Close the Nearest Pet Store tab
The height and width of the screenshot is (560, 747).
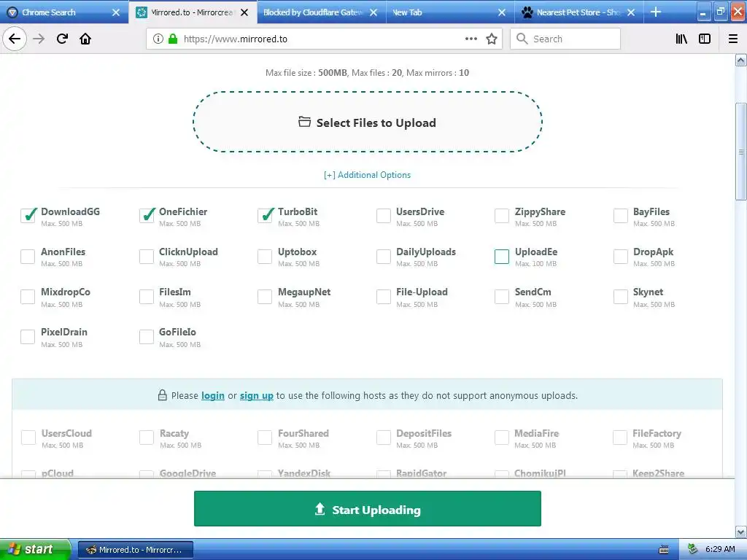(631, 12)
